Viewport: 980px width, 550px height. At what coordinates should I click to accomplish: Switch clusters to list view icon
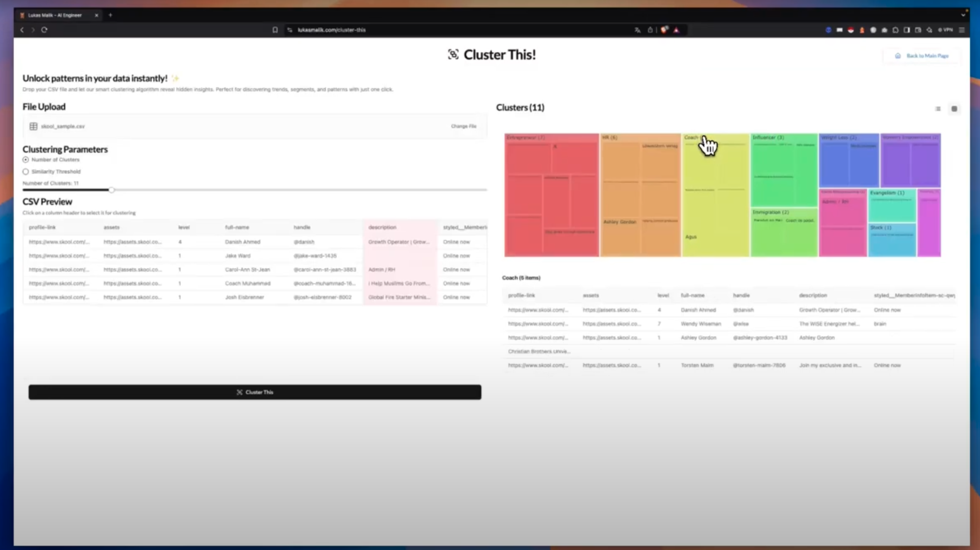[938, 109]
